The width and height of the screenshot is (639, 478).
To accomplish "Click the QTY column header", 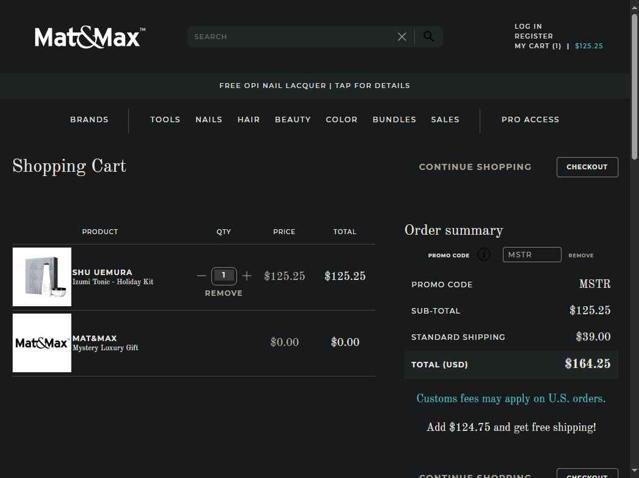I will click(x=224, y=231).
